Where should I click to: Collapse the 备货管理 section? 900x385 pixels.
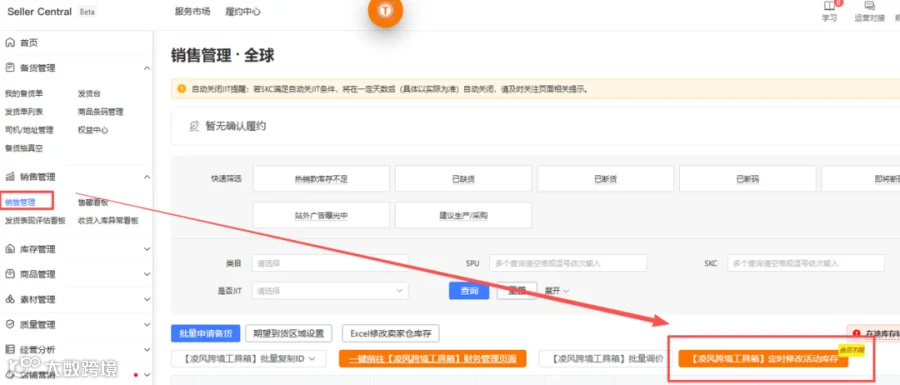pyautogui.click(x=147, y=68)
